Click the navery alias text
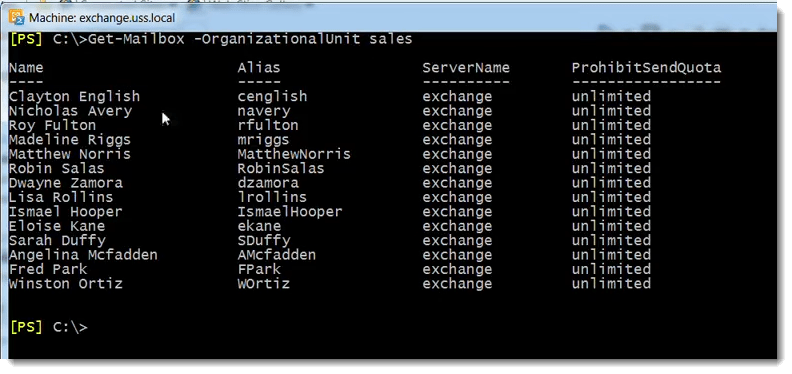Image resolution: width=792 pixels, height=374 pixels. [264, 111]
